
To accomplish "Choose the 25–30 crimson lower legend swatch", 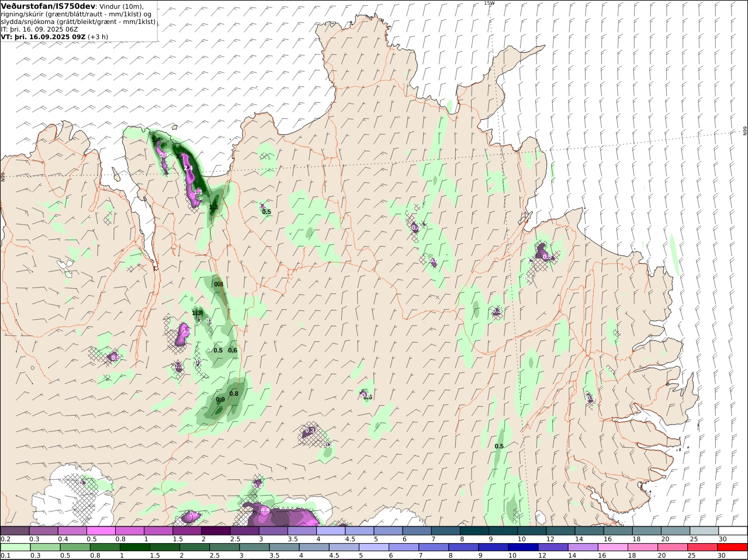I will [x=702, y=547].
